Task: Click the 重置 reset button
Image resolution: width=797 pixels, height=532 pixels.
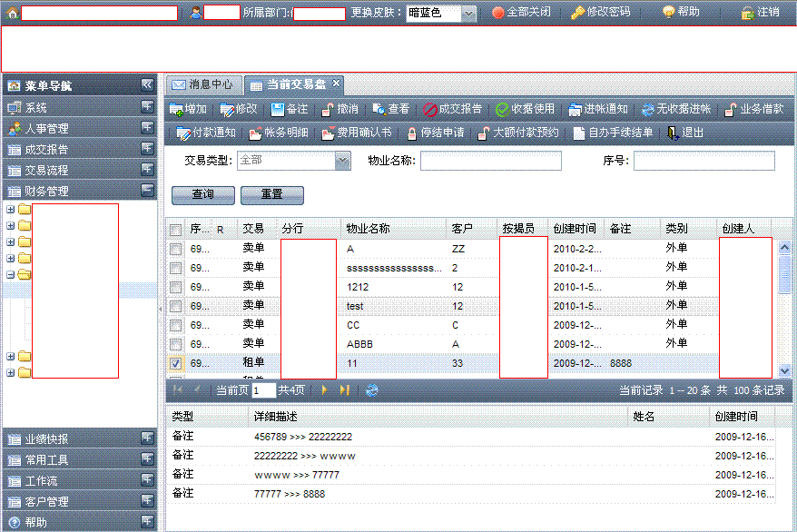Action: 271,195
